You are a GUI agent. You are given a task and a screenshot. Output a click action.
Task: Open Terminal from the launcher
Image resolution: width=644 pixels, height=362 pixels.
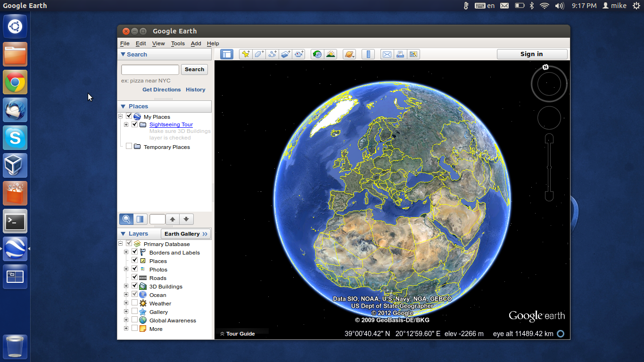coord(15,221)
